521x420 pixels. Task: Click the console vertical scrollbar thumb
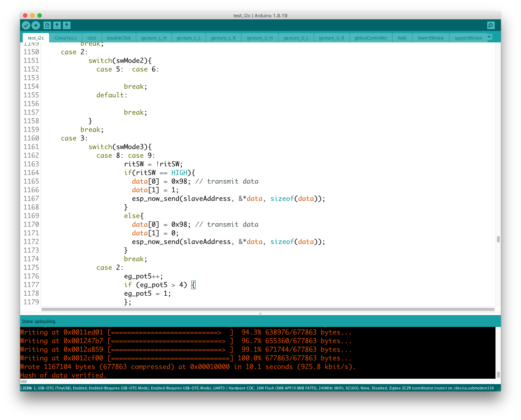tap(498, 375)
